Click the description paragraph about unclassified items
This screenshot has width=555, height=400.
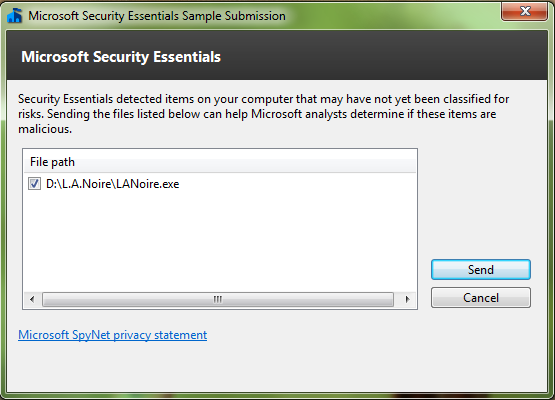(x=264, y=114)
